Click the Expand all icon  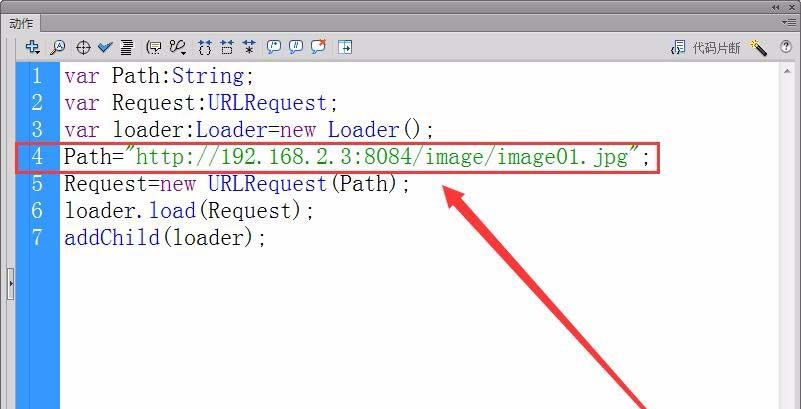tap(249, 47)
